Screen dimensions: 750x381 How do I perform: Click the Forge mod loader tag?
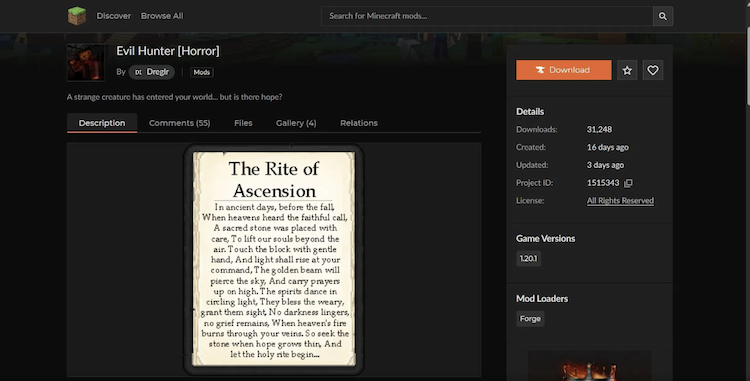click(x=530, y=319)
